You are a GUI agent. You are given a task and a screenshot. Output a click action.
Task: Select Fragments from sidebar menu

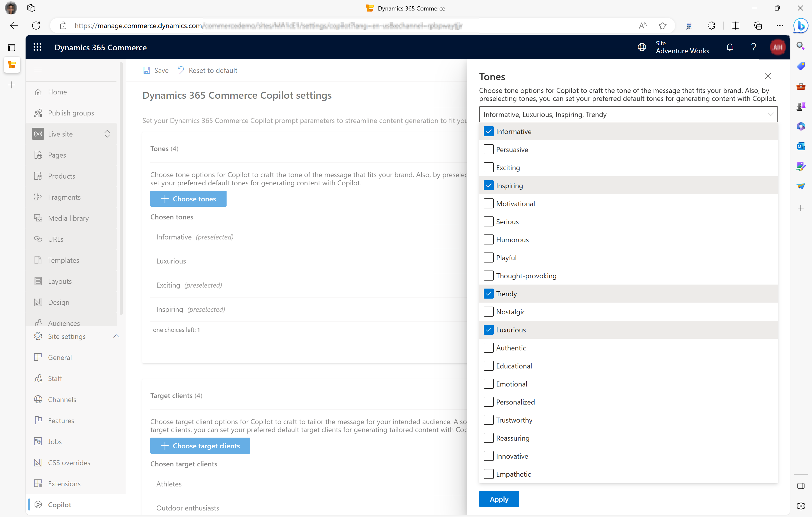[64, 197]
